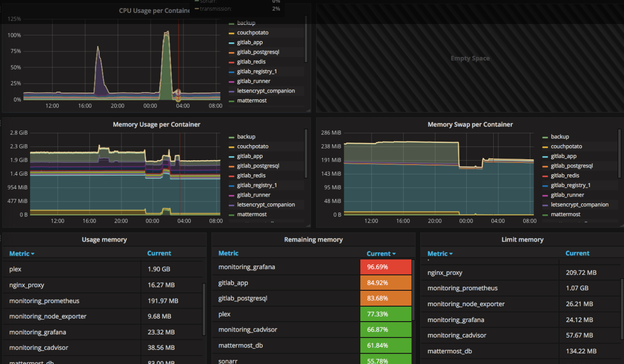624x364 pixels.
Task: Click the green 77.33% plex cell
Action: (386, 314)
